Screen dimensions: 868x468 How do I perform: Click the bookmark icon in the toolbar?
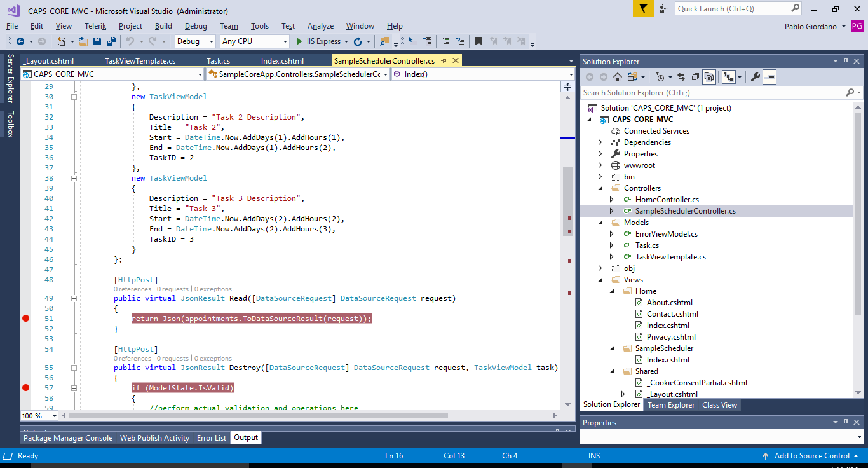click(x=479, y=41)
